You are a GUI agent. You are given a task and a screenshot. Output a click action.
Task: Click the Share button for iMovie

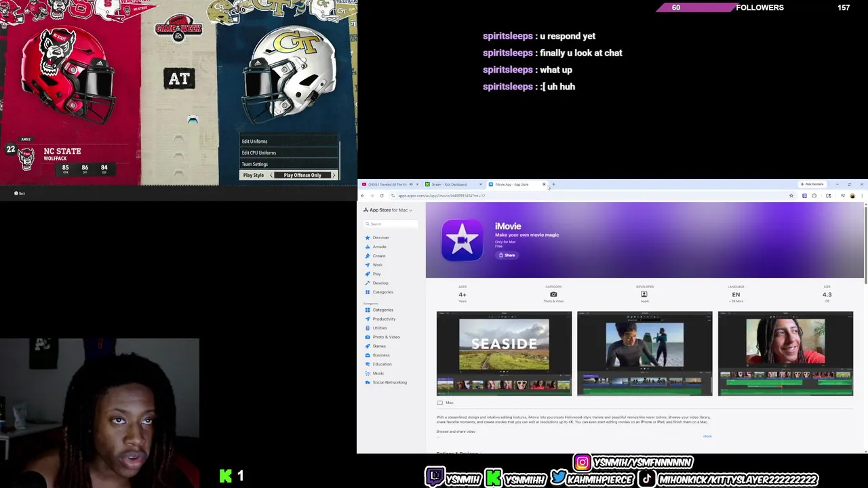pyautogui.click(x=507, y=255)
